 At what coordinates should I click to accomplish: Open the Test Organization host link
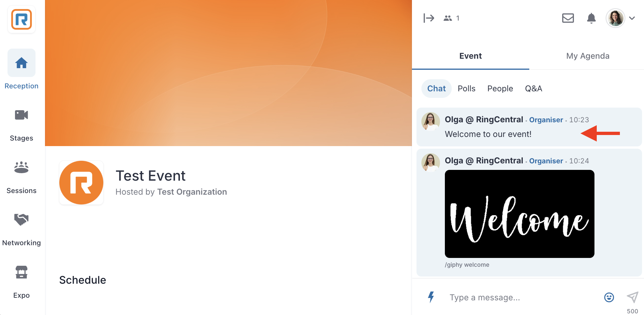coord(192,192)
